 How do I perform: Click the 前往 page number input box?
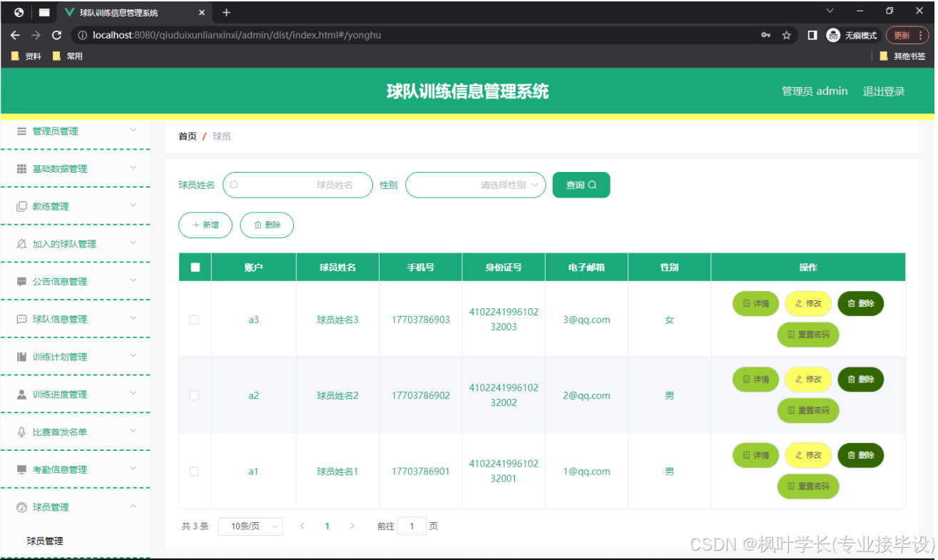click(x=412, y=526)
